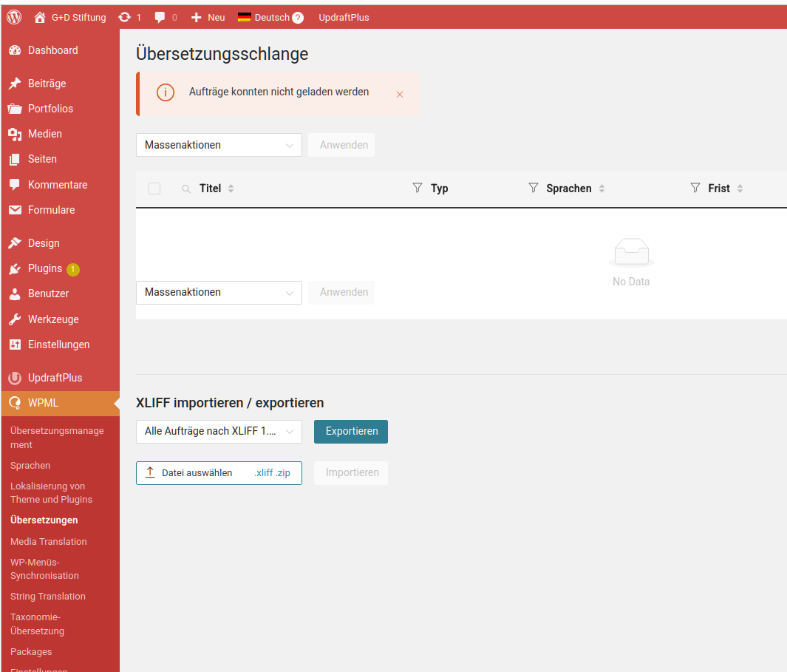Open WP-Menüs-Synchronisation submenu
Viewport: 787px width, 672px height.
(x=44, y=569)
